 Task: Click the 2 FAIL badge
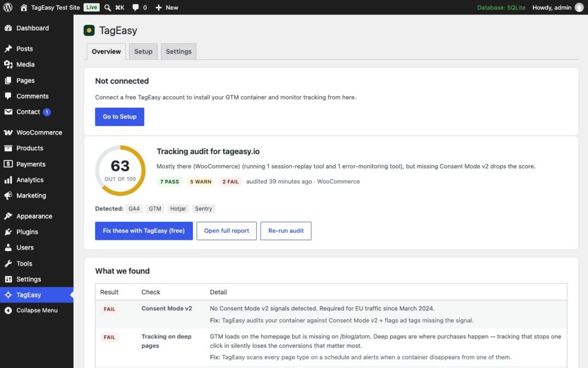231,182
